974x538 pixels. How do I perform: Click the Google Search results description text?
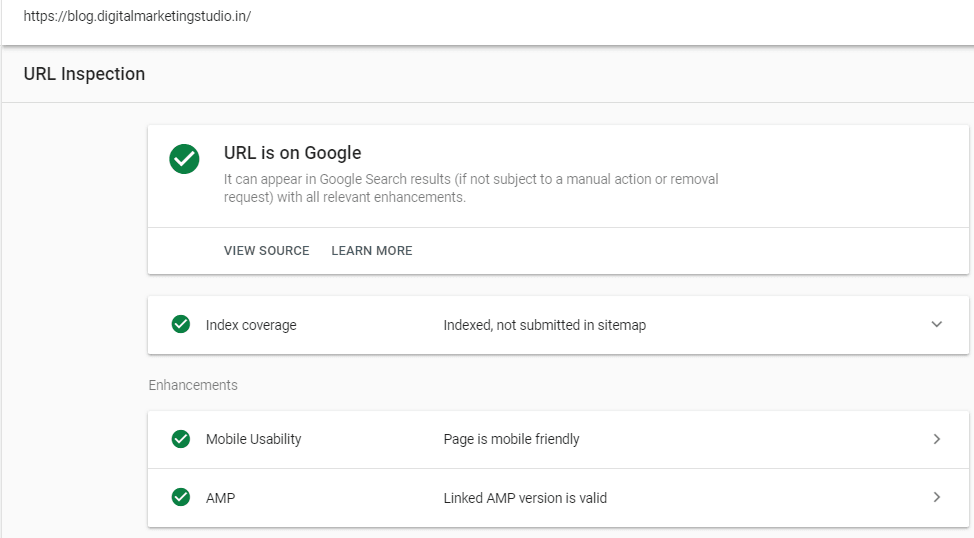(470, 188)
